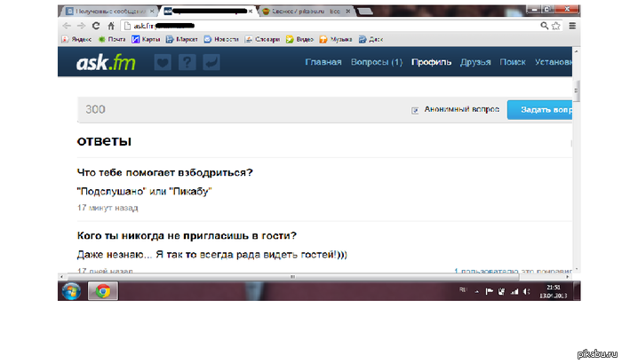Go back with browser back arrow

(67, 26)
